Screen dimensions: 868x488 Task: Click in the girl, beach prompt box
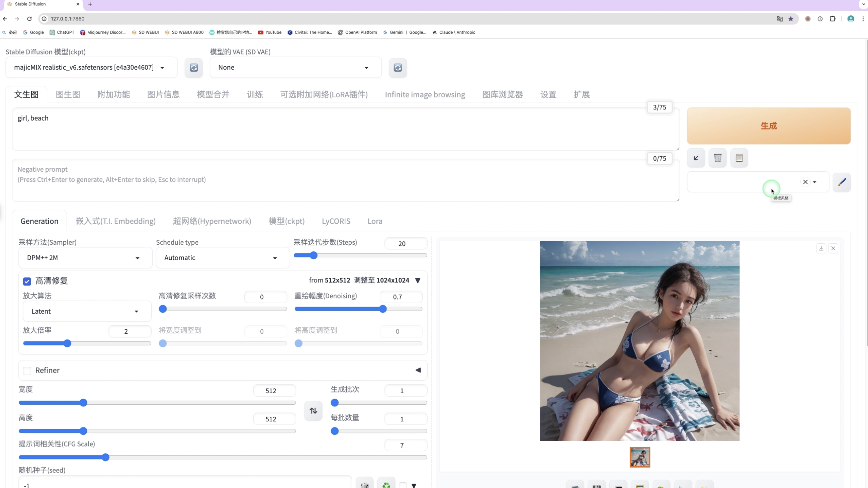[346, 129]
